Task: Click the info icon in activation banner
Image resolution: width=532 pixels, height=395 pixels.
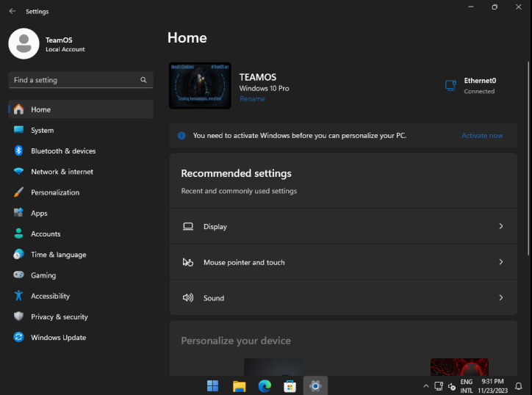Action: tap(181, 136)
